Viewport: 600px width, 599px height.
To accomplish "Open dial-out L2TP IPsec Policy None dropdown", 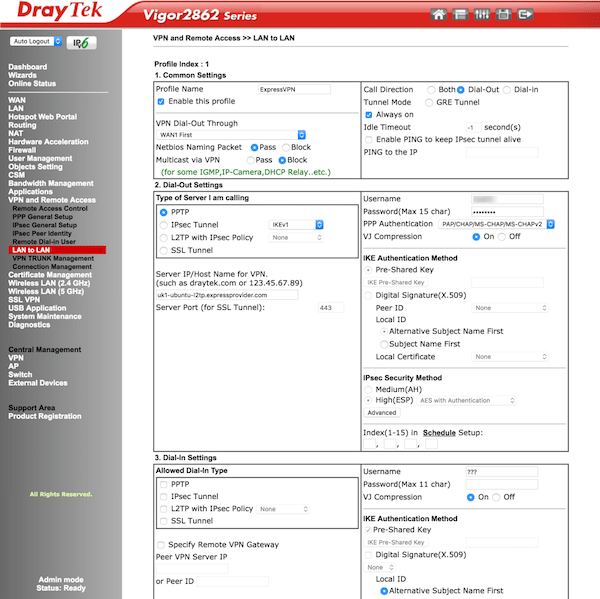I will tap(296, 238).
